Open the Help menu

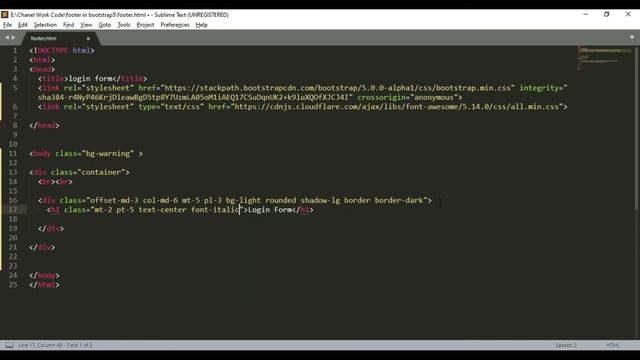pos(201,25)
